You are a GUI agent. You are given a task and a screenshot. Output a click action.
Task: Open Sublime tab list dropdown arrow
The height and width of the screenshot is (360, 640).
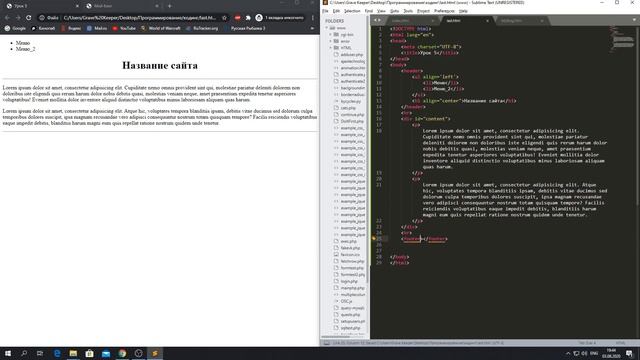click(634, 20)
